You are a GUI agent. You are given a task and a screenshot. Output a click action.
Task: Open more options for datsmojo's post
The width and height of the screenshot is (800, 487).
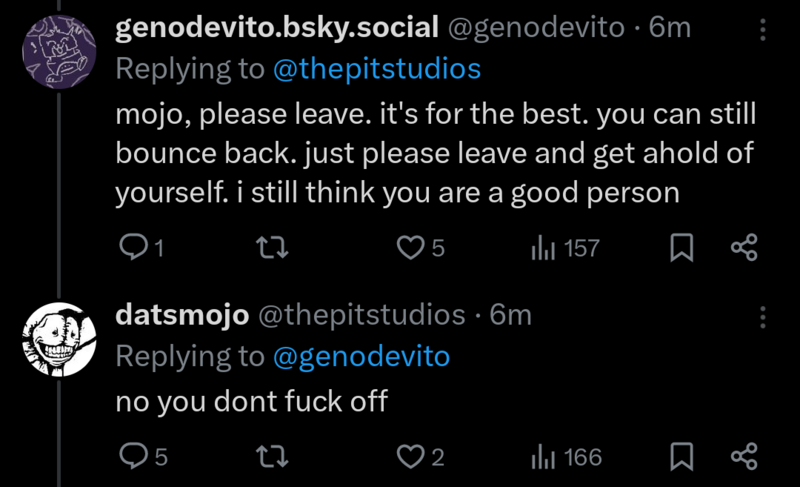tap(764, 317)
